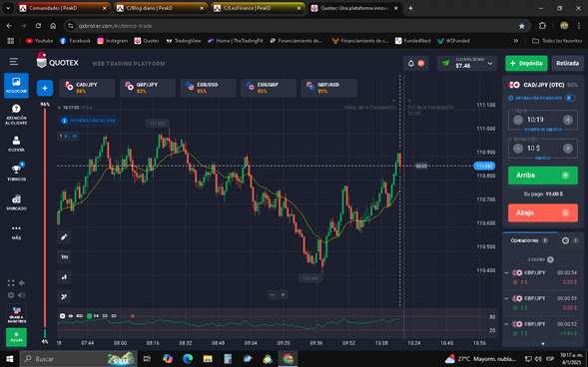This screenshot has height=367, width=588.
Task: Toggle RSI indicator visibility eye
Action: tap(71, 316)
